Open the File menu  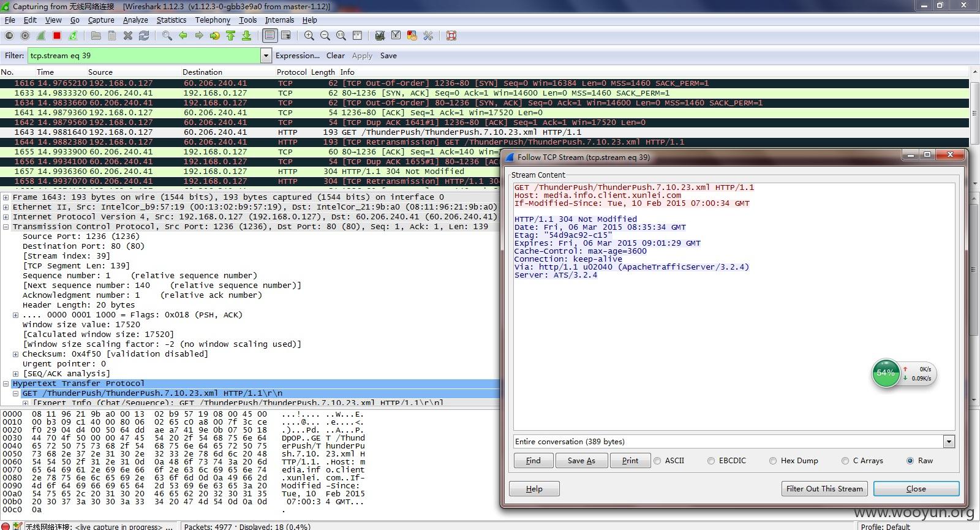pyautogui.click(x=10, y=20)
